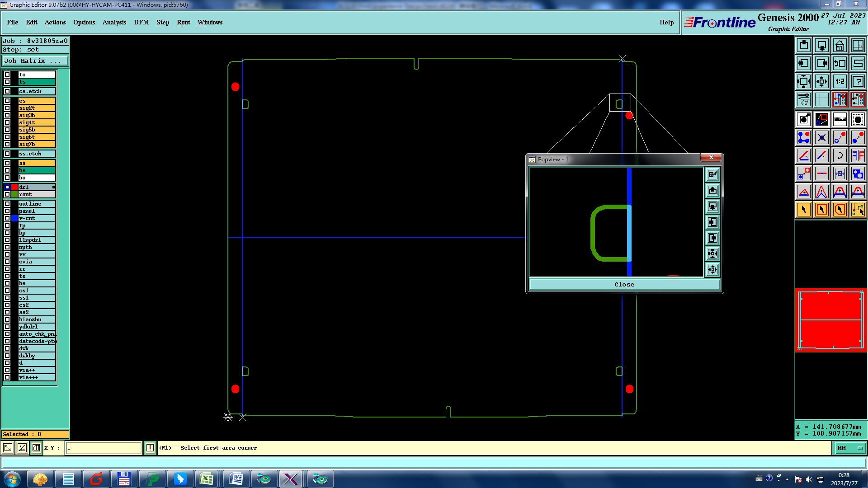
Task: Select the ruler measure tool
Action: tap(840, 119)
